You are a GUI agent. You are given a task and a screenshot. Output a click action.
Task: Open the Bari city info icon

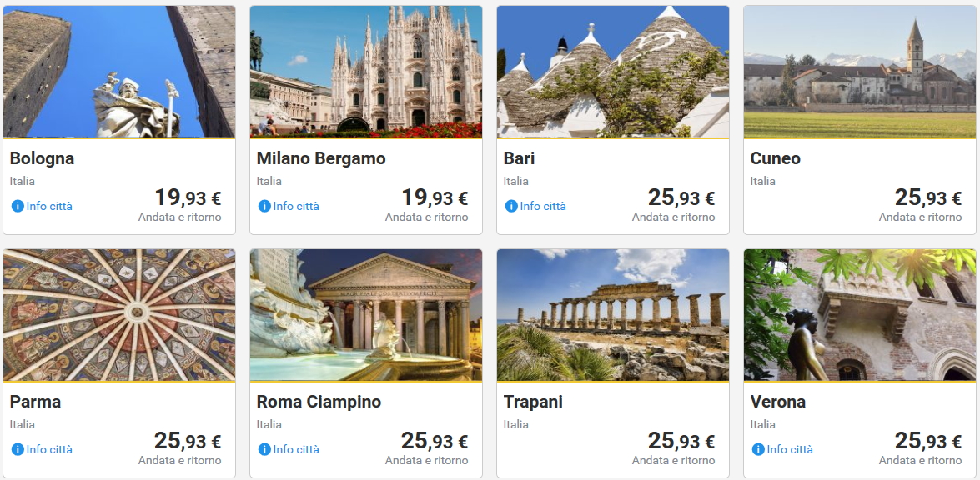pyautogui.click(x=511, y=206)
